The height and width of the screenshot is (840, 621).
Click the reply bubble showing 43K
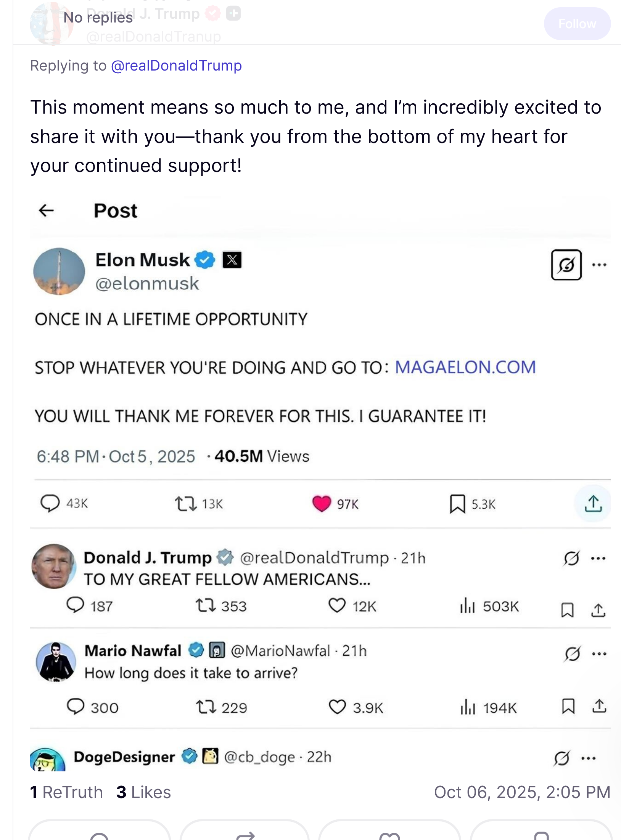point(50,503)
